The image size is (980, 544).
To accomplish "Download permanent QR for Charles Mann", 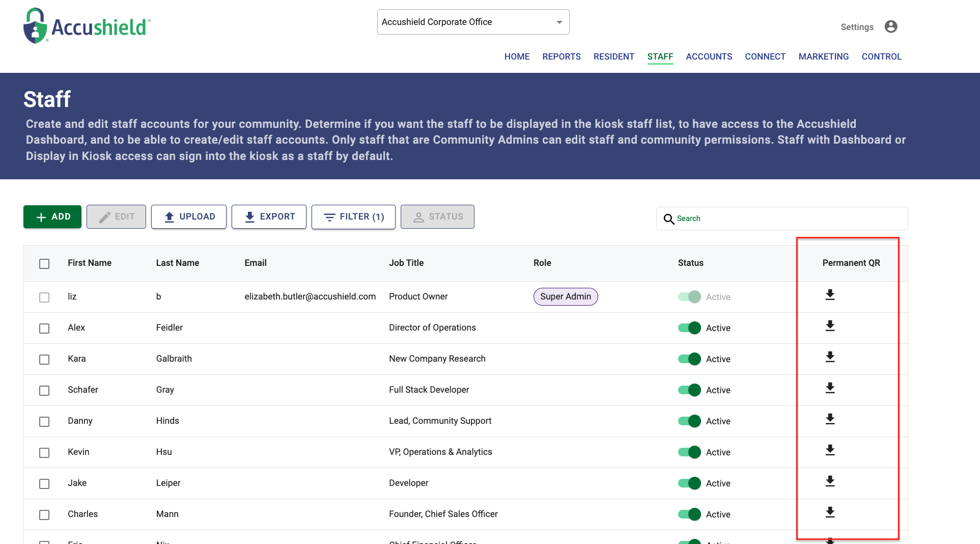I will pyautogui.click(x=830, y=512).
